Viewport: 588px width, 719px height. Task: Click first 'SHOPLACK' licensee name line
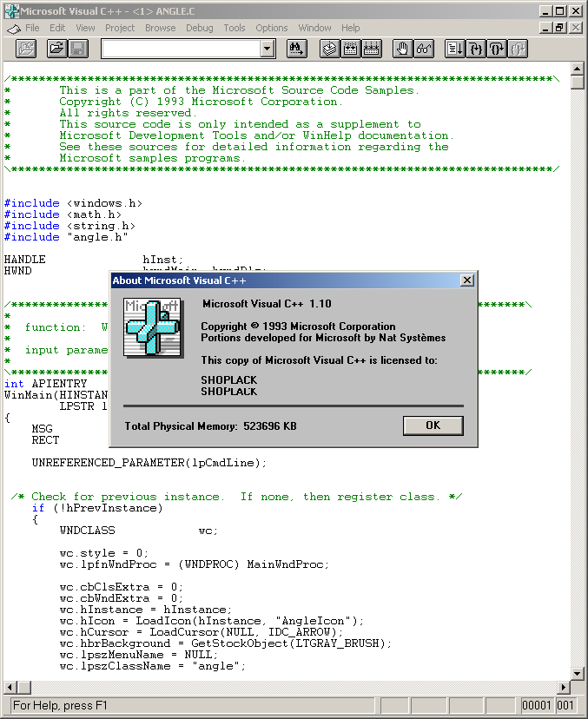229,379
